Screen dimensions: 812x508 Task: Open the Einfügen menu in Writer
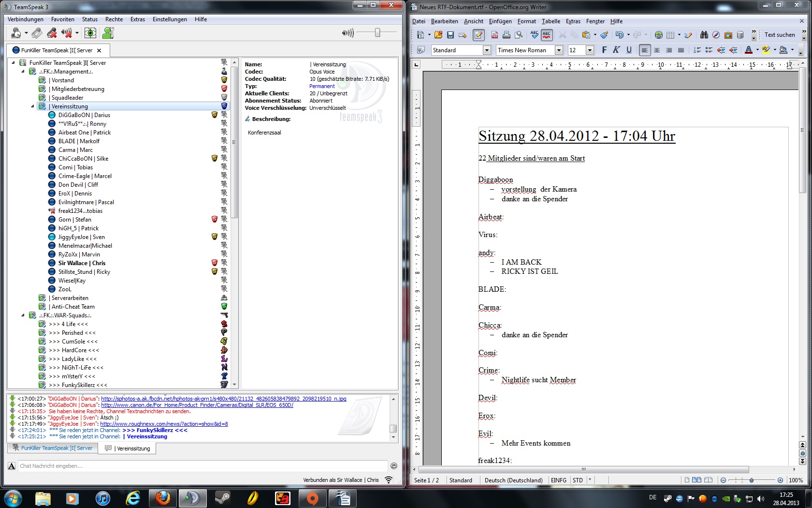pos(500,21)
